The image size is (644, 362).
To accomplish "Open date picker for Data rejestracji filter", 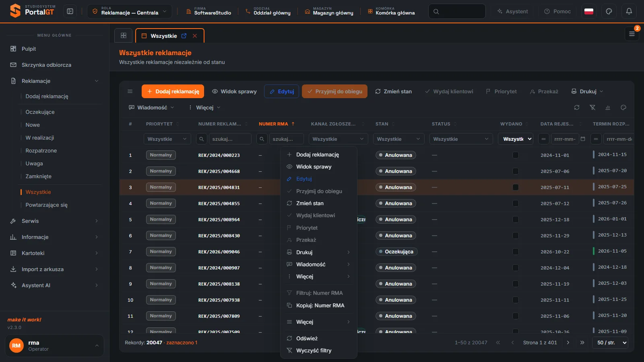I will (x=582, y=139).
